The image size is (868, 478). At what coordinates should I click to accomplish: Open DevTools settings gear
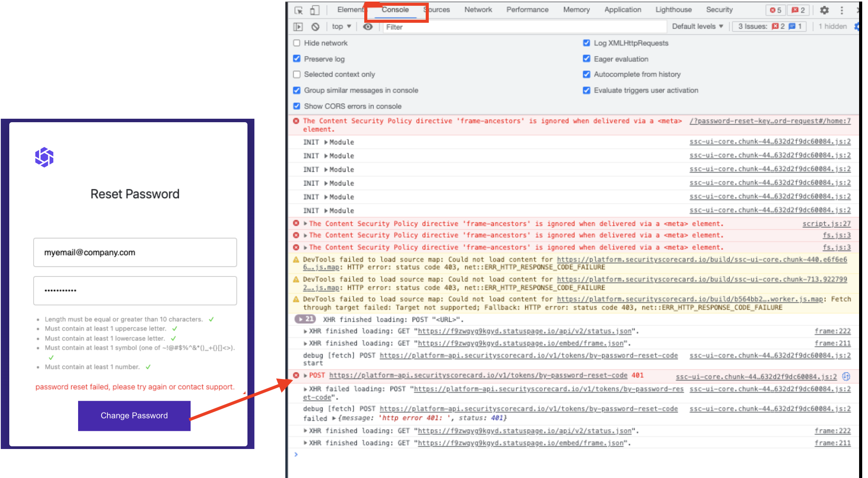(x=824, y=10)
